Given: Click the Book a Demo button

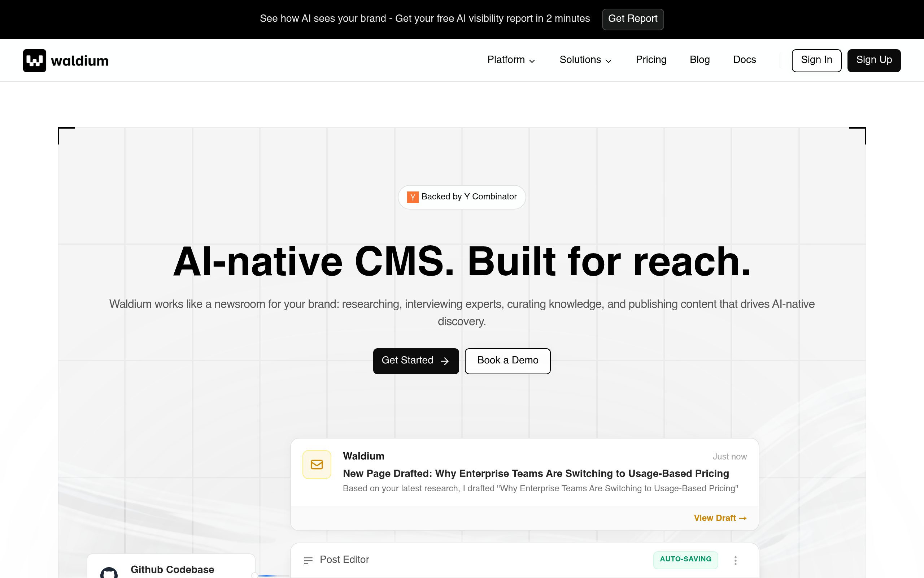Looking at the screenshot, I should [507, 361].
